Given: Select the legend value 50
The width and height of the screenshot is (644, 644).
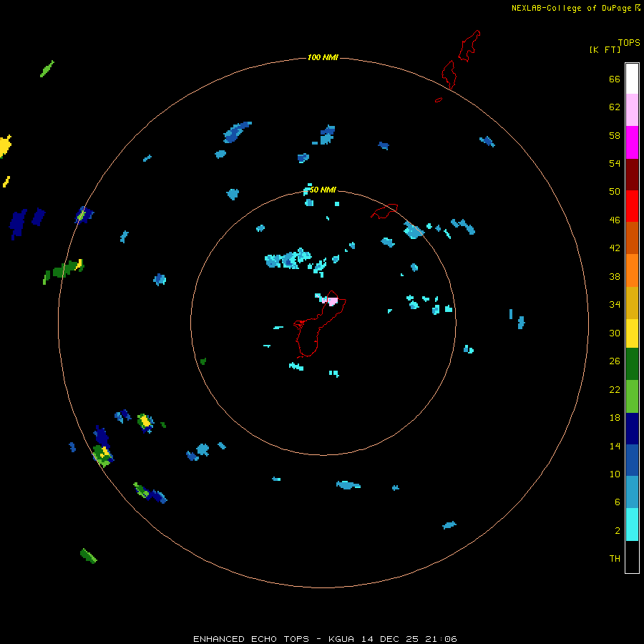Looking at the screenshot, I should tap(615, 192).
